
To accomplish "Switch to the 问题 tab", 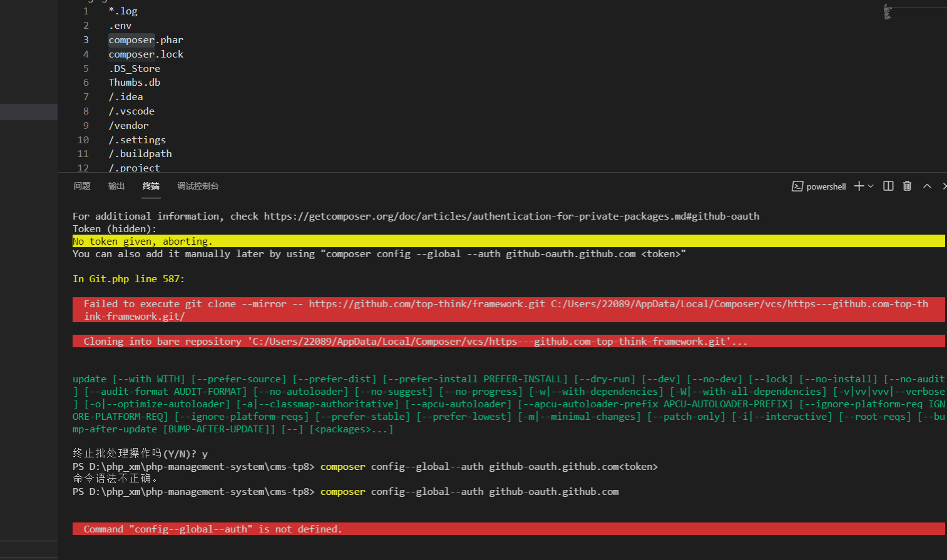I will click(x=82, y=186).
